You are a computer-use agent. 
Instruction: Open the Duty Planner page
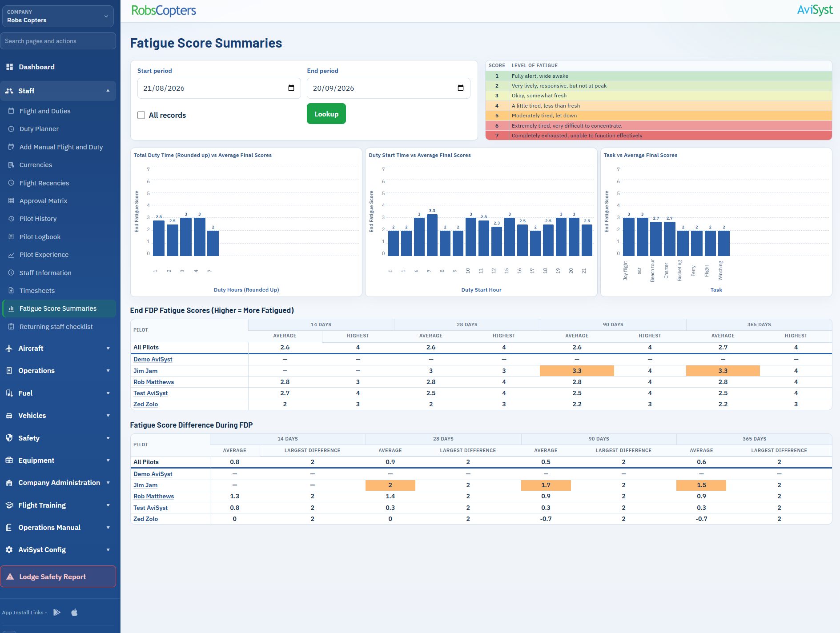[39, 129]
